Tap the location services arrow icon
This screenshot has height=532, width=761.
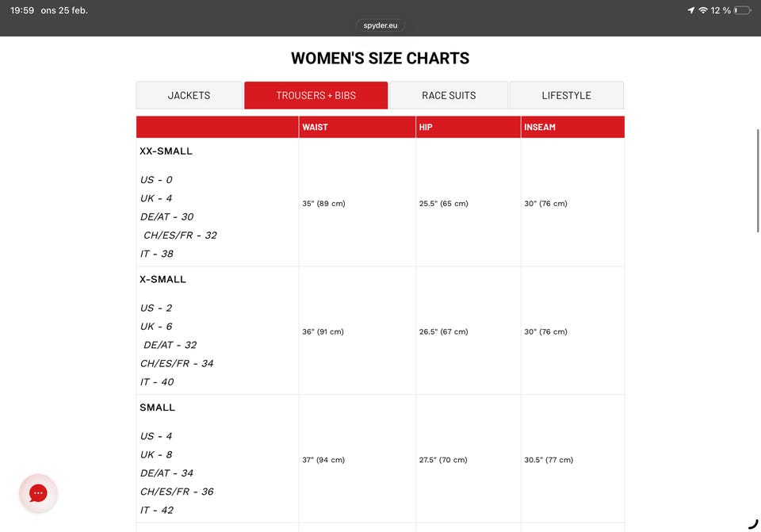coord(691,10)
